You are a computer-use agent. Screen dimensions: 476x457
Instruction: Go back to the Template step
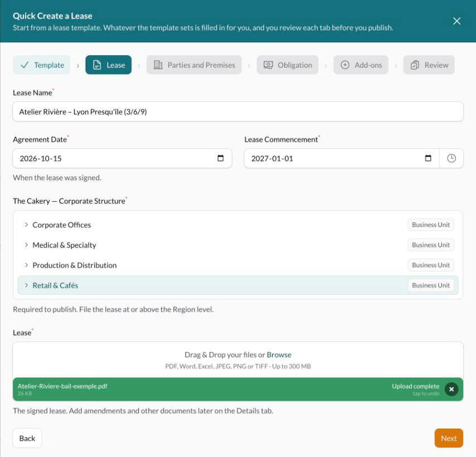coord(42,65)
